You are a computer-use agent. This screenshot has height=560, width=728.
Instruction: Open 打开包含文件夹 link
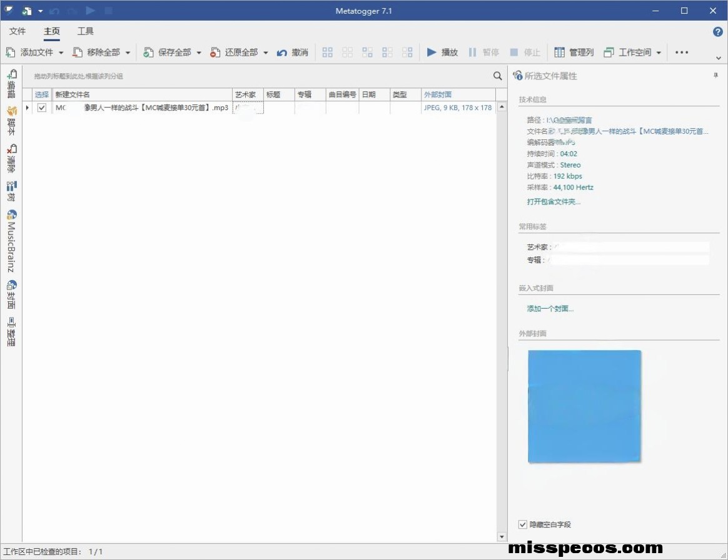pos(554,201)
